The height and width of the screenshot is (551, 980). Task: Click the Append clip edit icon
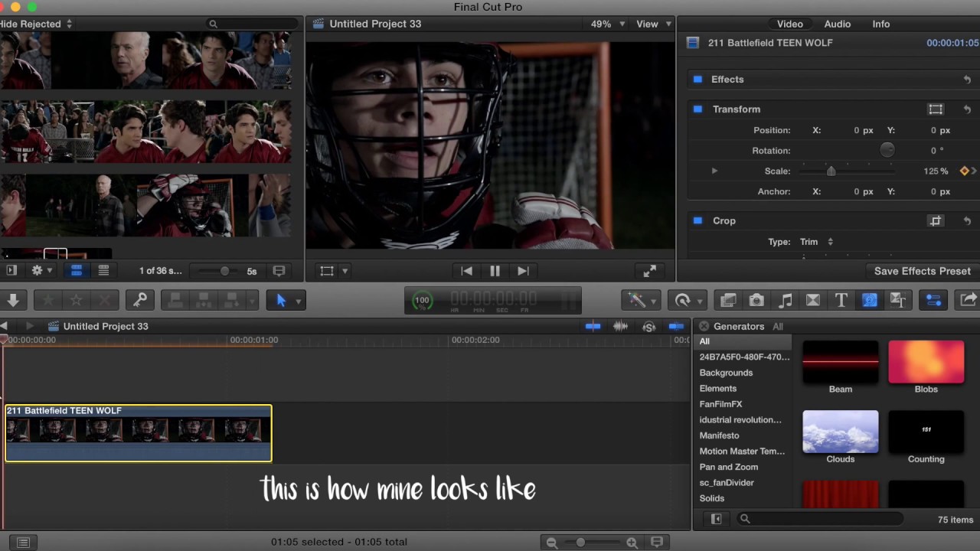231,301
